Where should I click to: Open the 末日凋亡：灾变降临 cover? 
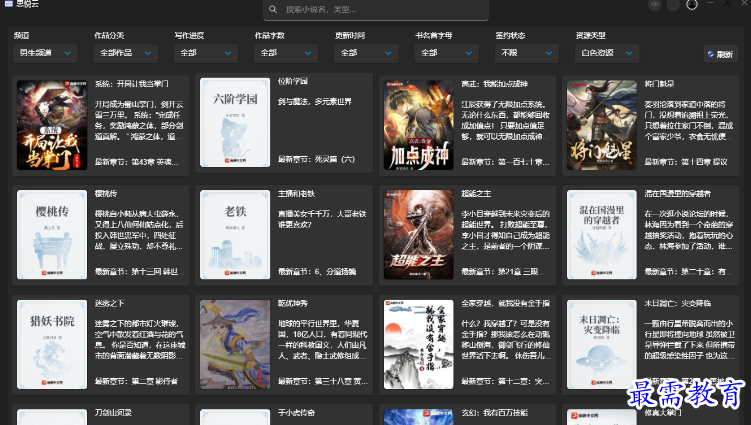click(x=602, y=344)
